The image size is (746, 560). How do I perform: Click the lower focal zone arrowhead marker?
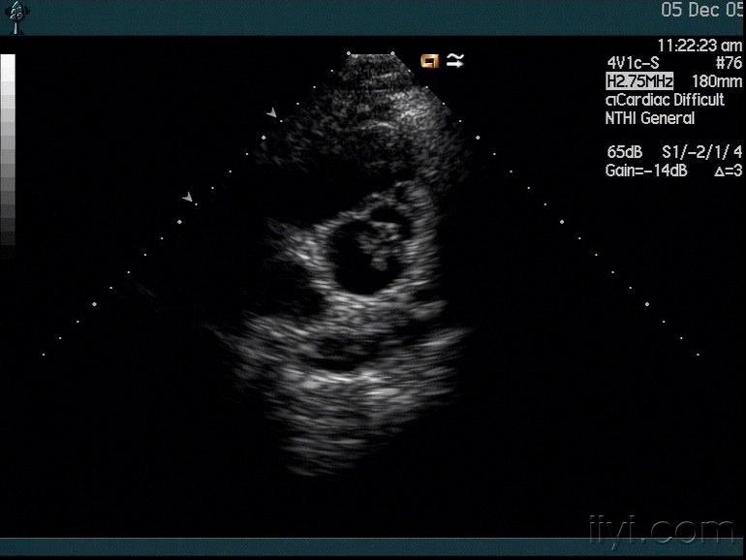[x=188, y=197]
